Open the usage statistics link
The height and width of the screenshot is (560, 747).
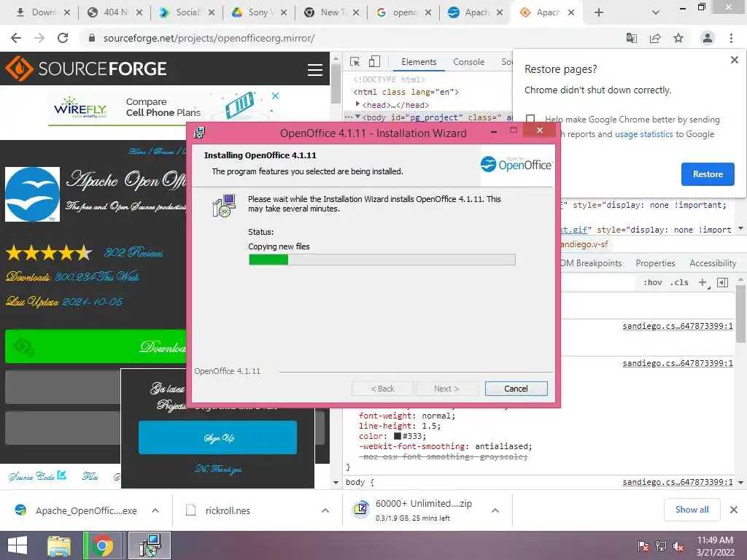coord(643,134)
